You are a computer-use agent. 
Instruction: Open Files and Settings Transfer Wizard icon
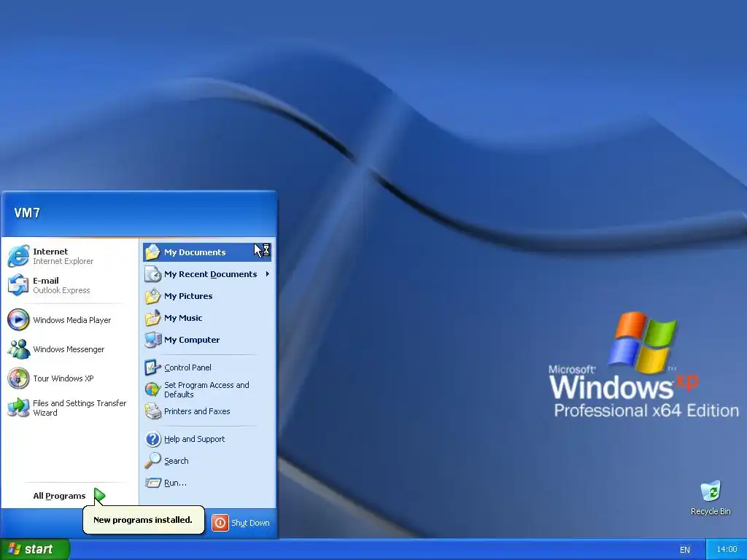[18, 408]
